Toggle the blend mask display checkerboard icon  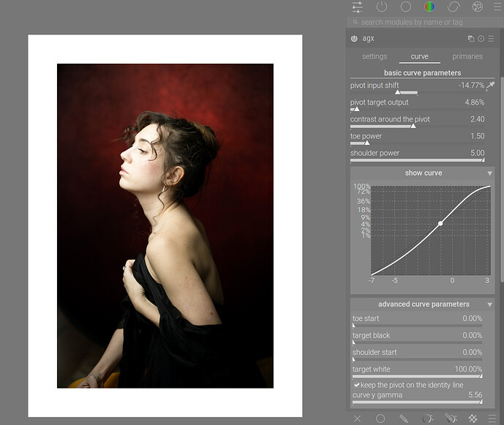pos(473,418)
